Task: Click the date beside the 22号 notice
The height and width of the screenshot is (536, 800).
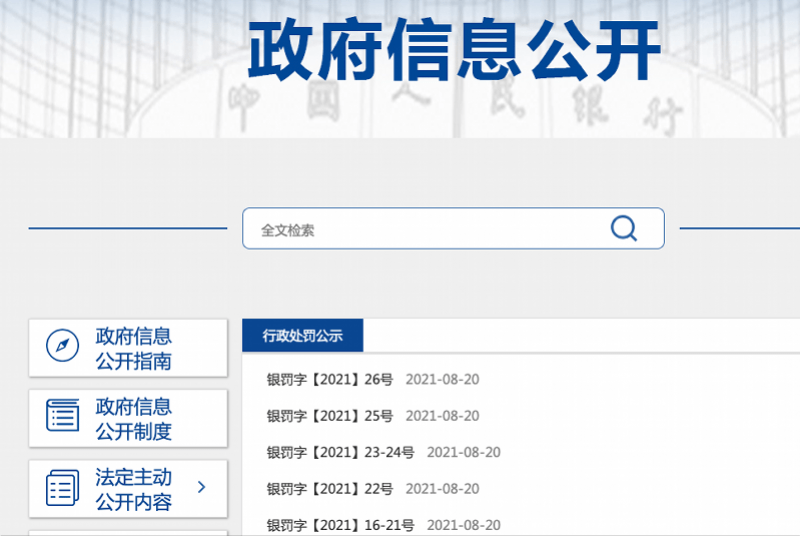Action: [x=442, y=488]
